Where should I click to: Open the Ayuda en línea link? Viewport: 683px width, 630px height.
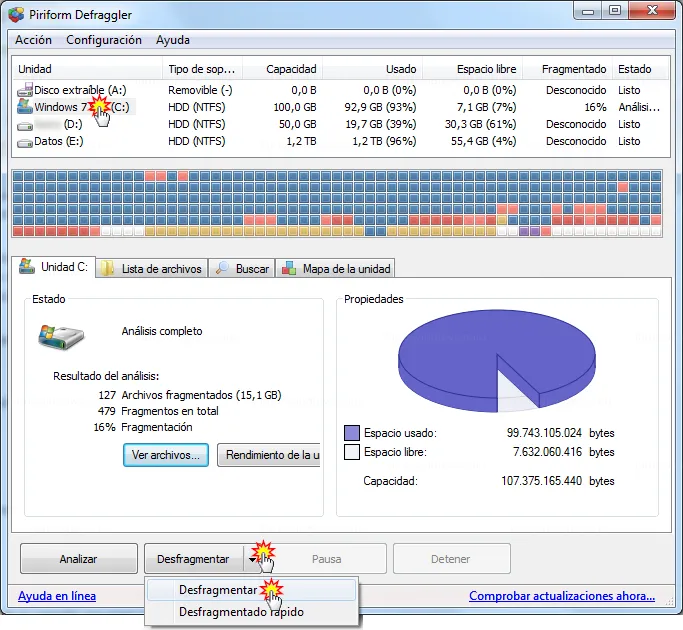(x=57, y=596)
